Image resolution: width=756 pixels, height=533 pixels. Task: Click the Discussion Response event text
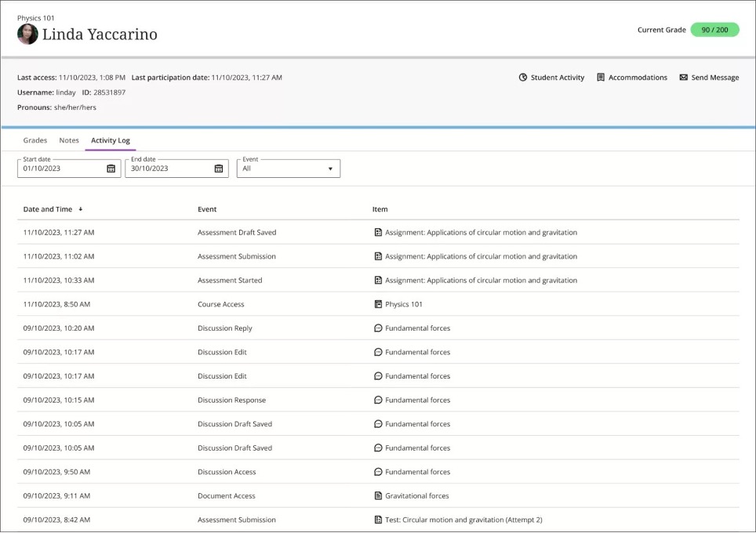(231, 400)
